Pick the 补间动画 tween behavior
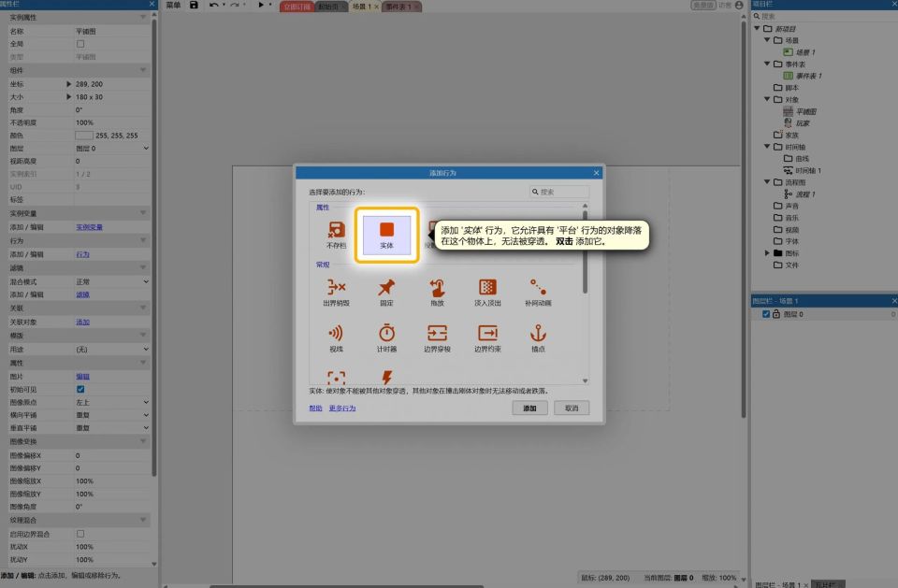This screenshot has width=898, height=588. [x=538, y=292]
